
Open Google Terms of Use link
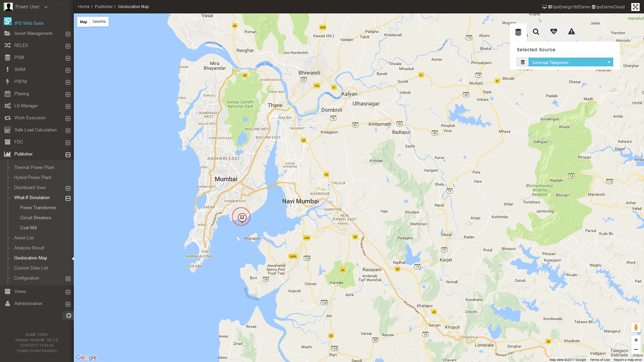coord(600,360)
